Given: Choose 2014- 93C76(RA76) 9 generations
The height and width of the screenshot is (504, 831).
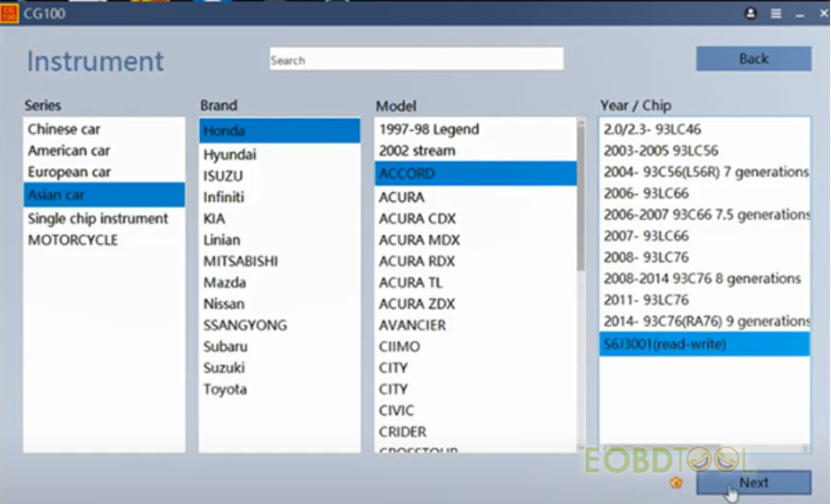Looking at the screenshot, I should (x=705, y=321).
